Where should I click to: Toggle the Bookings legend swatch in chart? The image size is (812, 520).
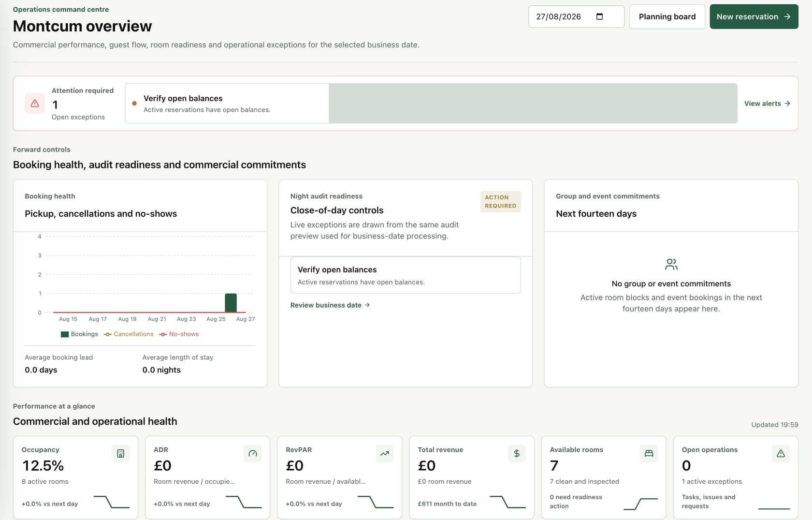(x=65, y=334)
